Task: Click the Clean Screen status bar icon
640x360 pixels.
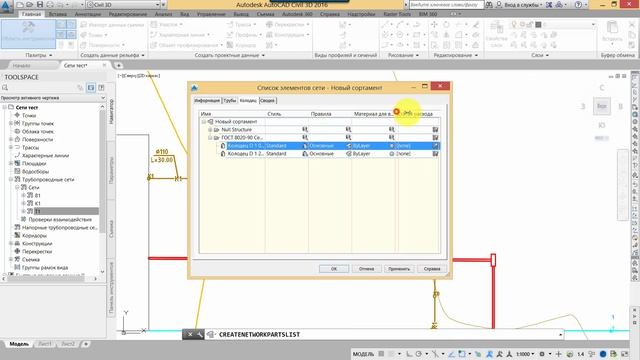Action: [x=624, y=354]
